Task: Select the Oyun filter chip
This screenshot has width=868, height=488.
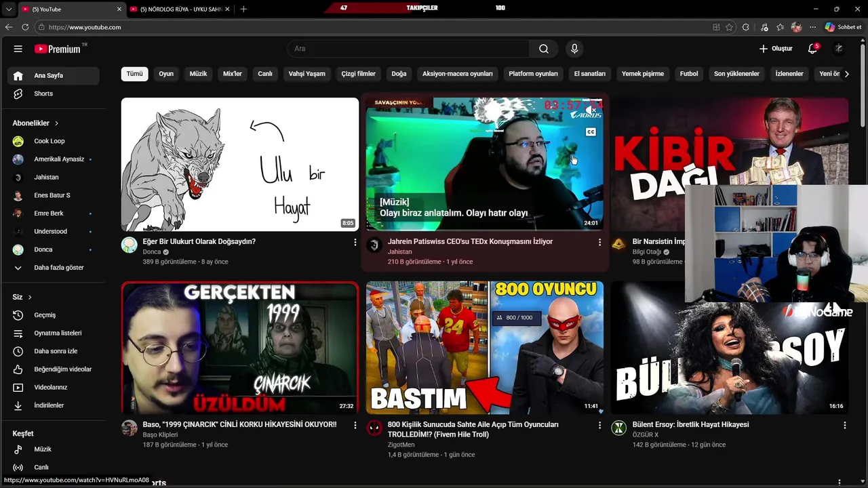Action: tap(166, 74)
